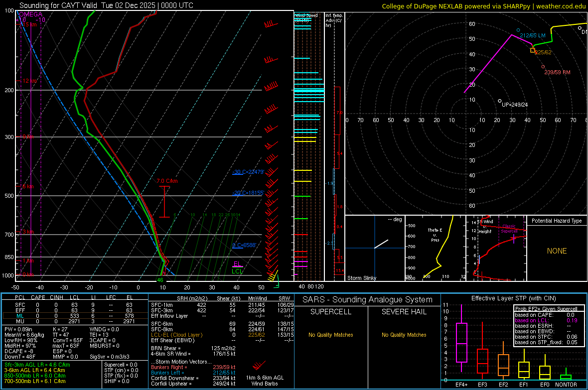Click the 'UP=249/24' hodograph label
588x390 pixels.
pyautogui.click(x=514, y=105)
